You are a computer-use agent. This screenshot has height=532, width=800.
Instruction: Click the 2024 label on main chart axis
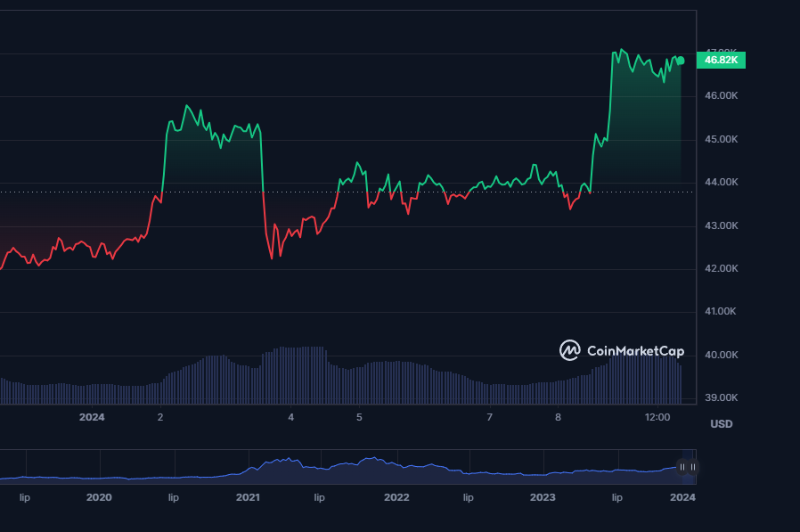(x=92, y=417)
